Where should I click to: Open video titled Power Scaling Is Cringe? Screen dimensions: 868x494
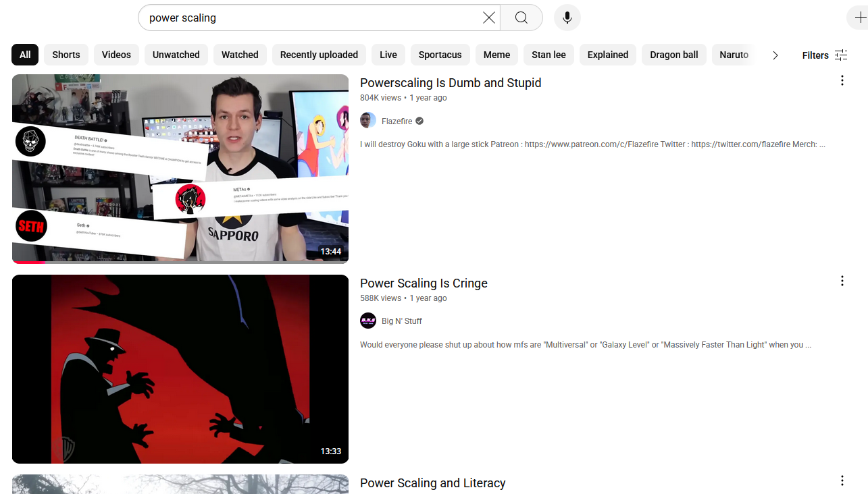click(x=424, y=283)
